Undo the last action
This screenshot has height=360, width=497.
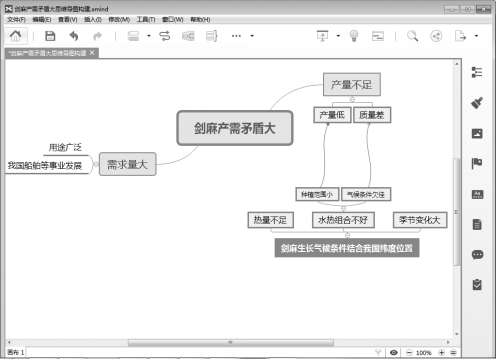(x=74, y=36)
